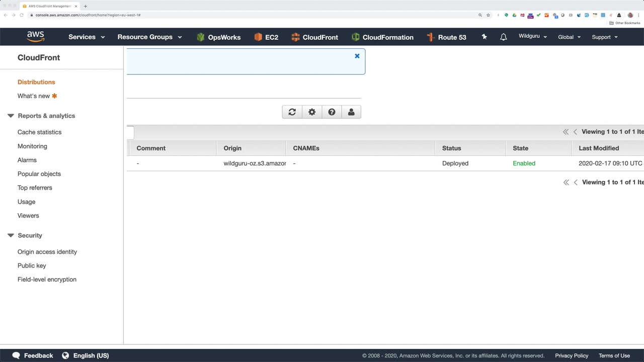The image size is (644, 362).
Task: Select Distributions in the sidebar
Action: coord(36,82)
